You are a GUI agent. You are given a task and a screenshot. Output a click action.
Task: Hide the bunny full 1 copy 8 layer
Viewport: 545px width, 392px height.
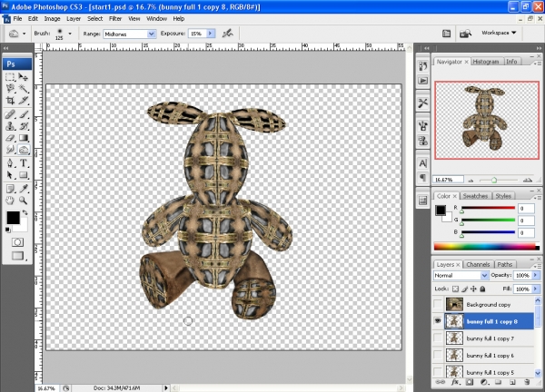438,321
